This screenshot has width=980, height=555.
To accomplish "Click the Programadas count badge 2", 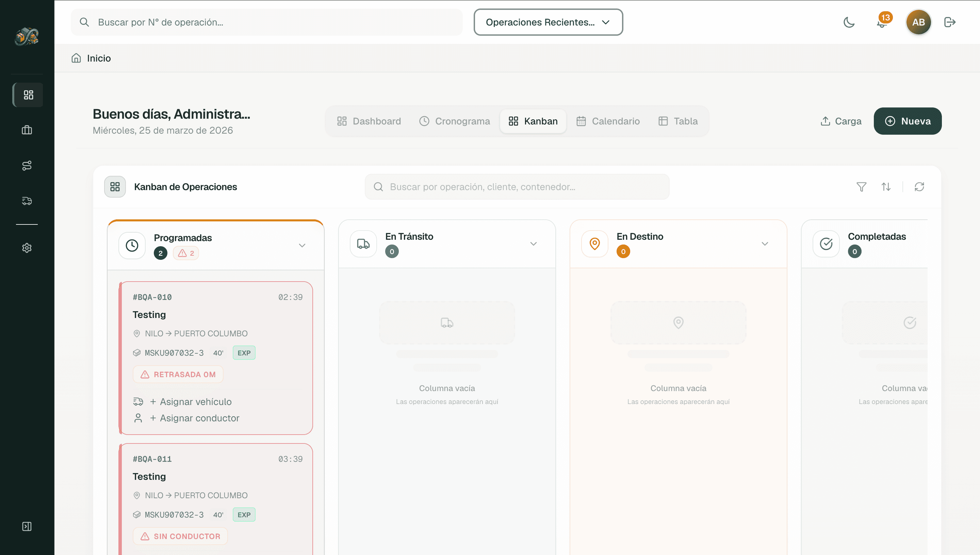I will [x=161, y=253].
